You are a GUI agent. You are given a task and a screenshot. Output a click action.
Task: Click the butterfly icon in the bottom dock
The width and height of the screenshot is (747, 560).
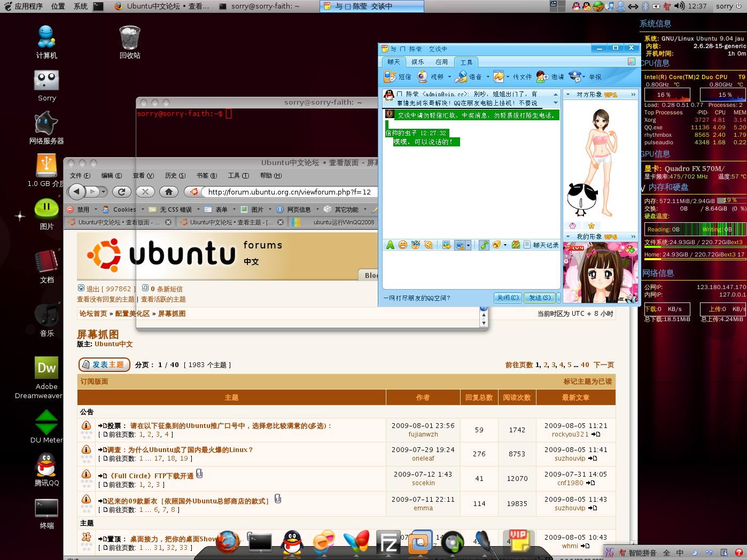pos(356,542)
